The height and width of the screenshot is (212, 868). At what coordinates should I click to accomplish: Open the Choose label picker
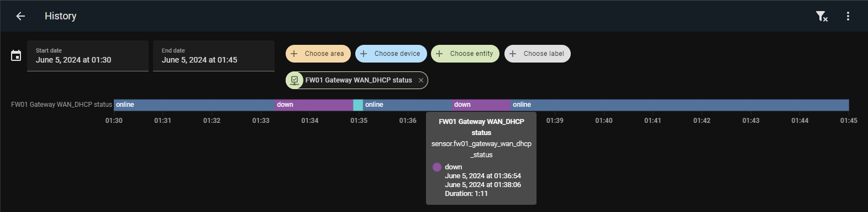(538, 54)
